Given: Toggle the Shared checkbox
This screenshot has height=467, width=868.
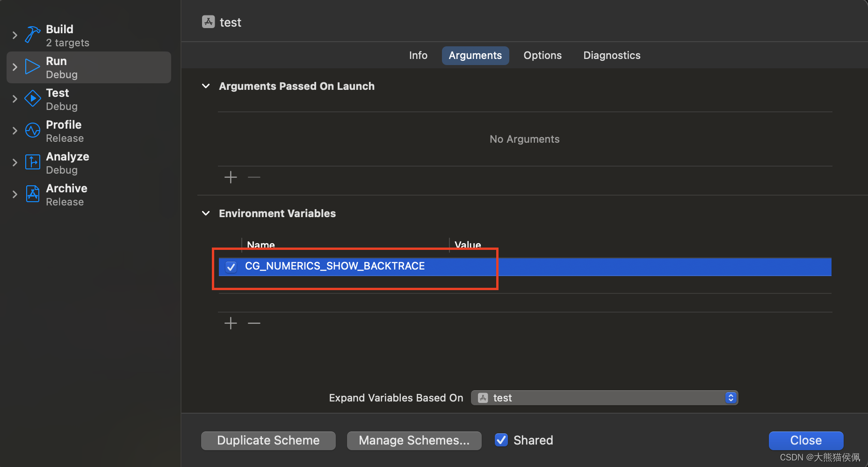Looking at the screenshot, I should tap(501, 440).
